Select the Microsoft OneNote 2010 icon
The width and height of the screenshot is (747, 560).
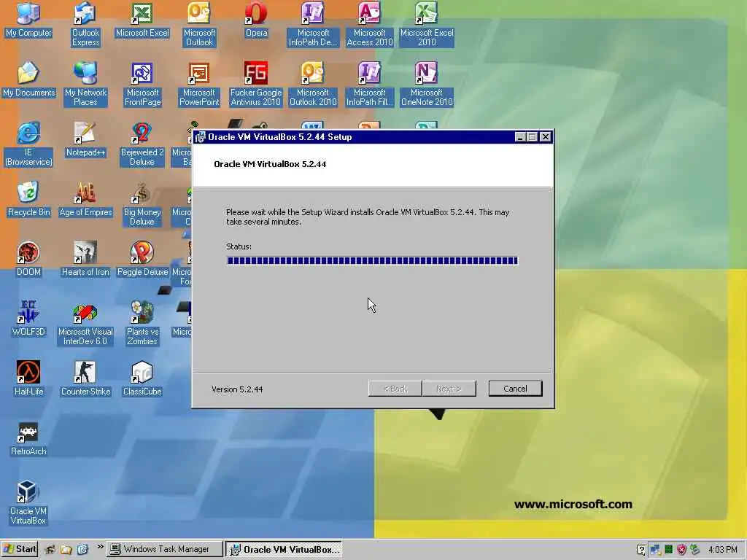427,84
